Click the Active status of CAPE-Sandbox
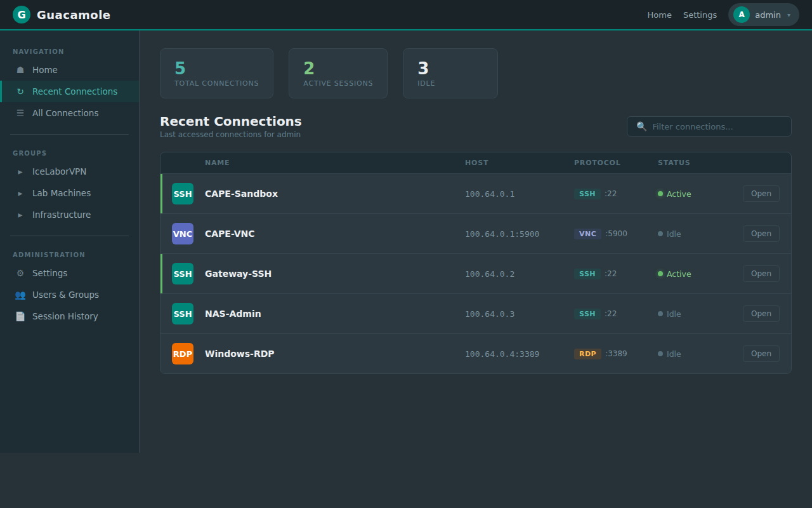Screen dimensions: 812x508 pos(674,194)
